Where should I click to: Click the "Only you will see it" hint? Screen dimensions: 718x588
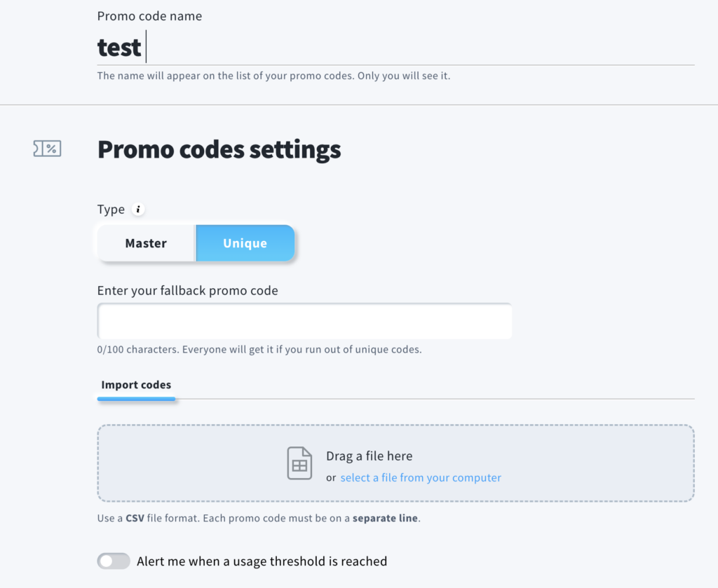[403, 76]
